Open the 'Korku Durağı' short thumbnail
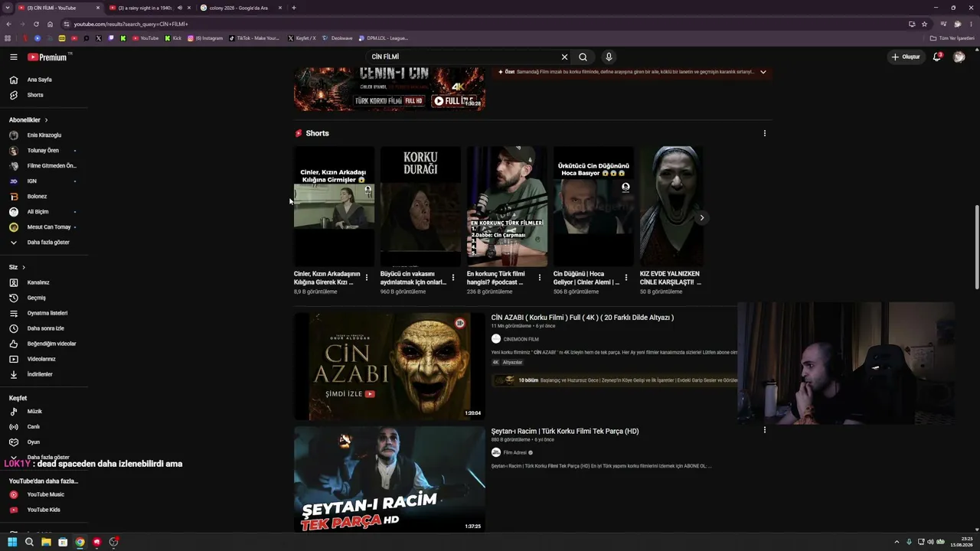Image resolution: width=980 pixels, height=551 pixels. (x=420, y=207)
